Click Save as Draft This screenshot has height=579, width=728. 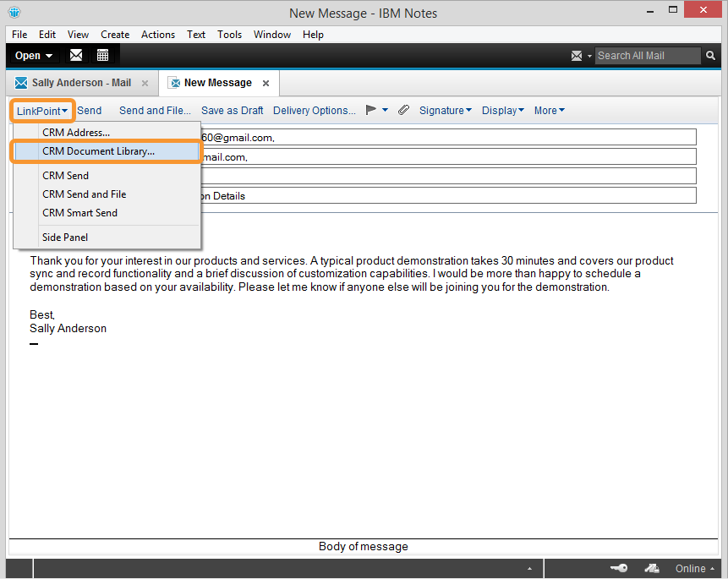point(233,111)
